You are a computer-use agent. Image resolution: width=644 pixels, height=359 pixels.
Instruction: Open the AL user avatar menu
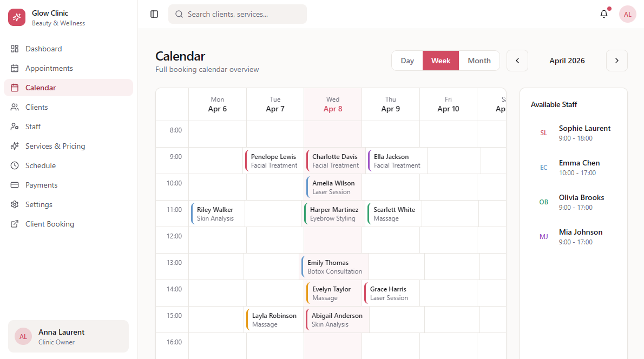(x=628, y=14)
